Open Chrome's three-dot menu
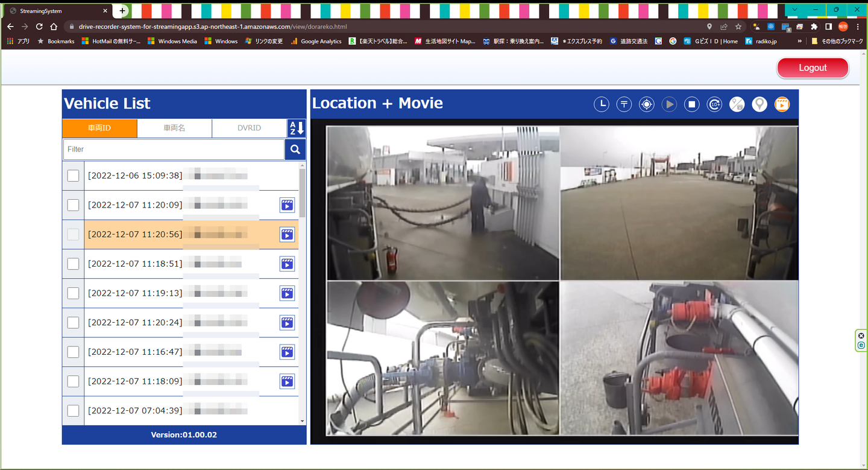Image resolution: width=868 pixels, height=470 pixels. [x=858, y=27]
